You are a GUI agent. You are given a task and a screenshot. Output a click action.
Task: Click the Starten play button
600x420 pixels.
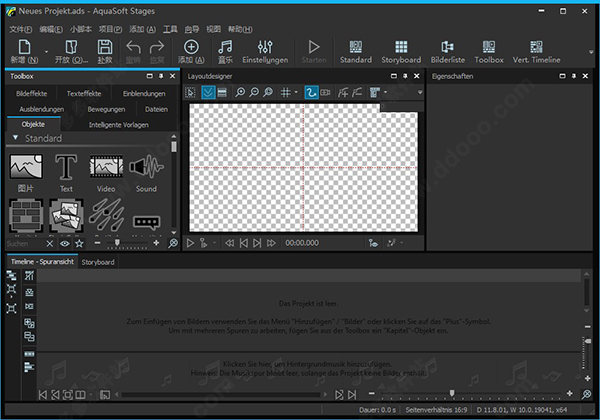click(x=314, y=47)
